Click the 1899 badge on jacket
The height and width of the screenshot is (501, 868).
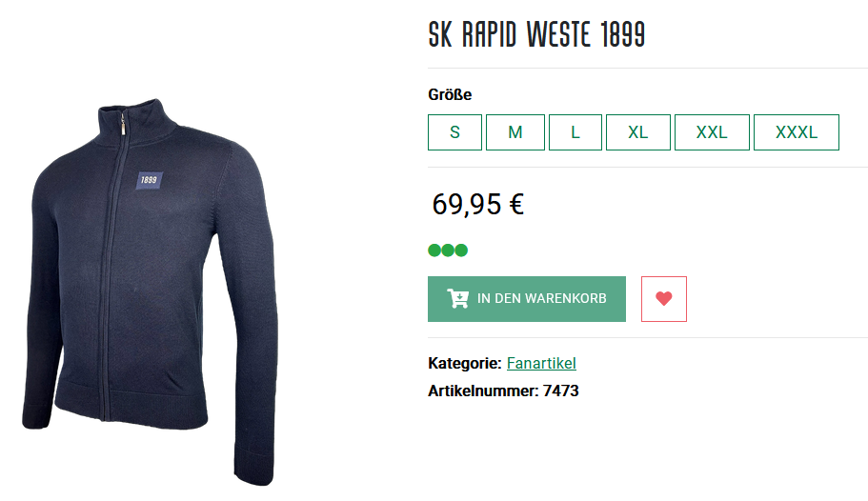click(149, 180)
